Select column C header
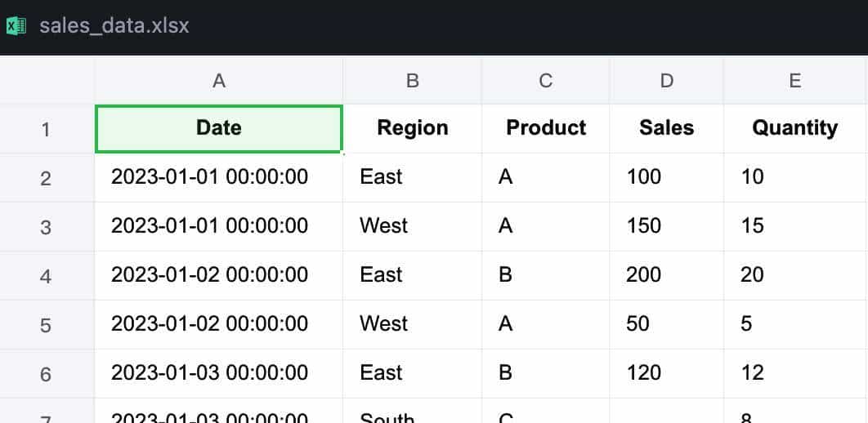 [x=545, y=80]
